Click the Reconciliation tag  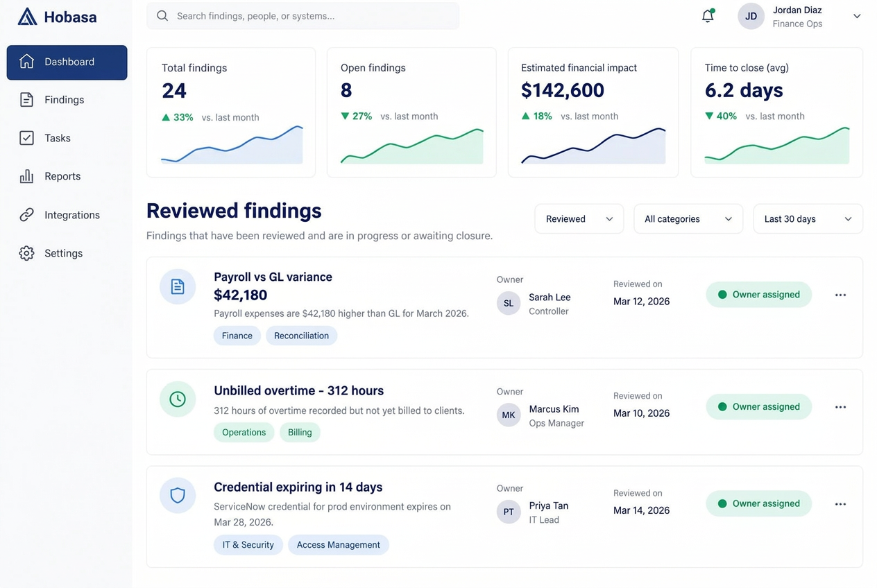pyautogui.click(x=301, y=336)
